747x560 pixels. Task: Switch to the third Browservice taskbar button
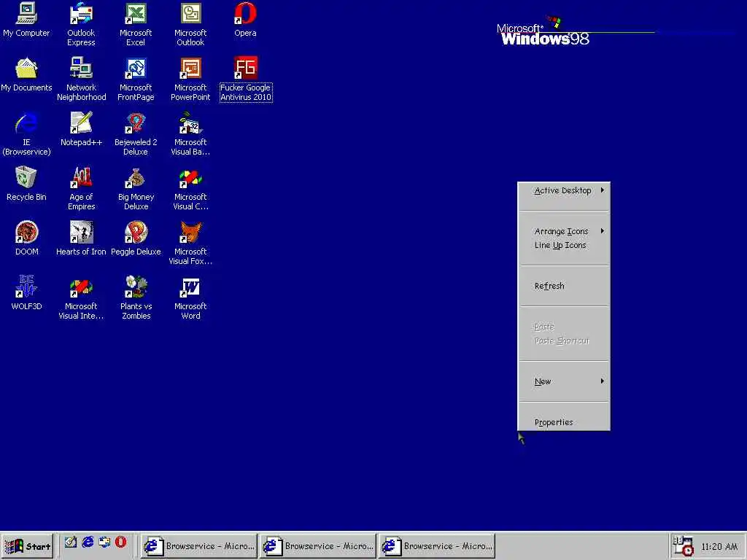click(437, 546)
